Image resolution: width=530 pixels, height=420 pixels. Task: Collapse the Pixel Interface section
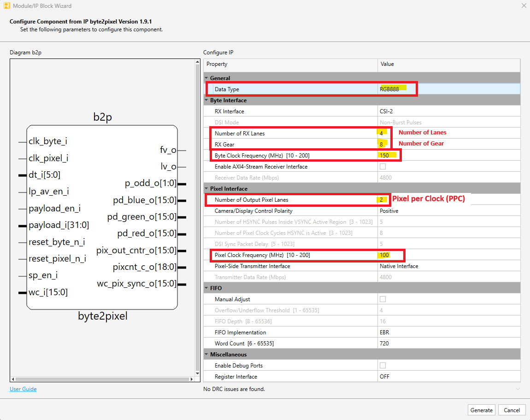click(207, 188)
